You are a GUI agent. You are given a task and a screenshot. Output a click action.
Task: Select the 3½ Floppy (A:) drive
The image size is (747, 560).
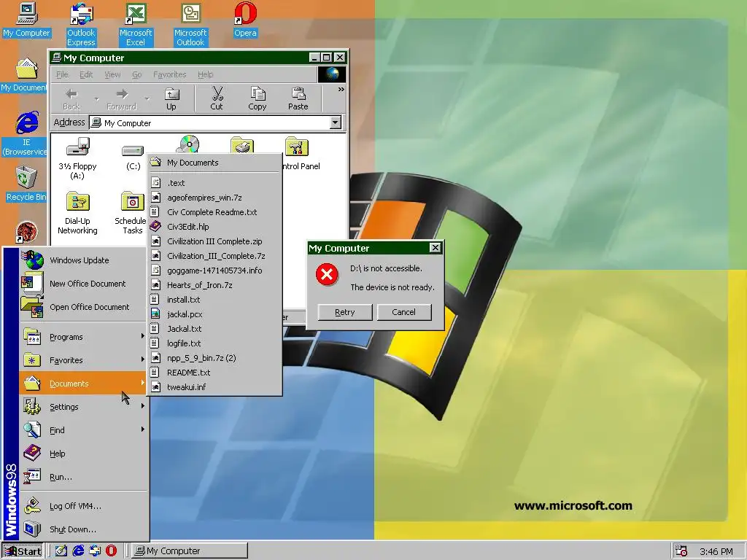[77, 158]
